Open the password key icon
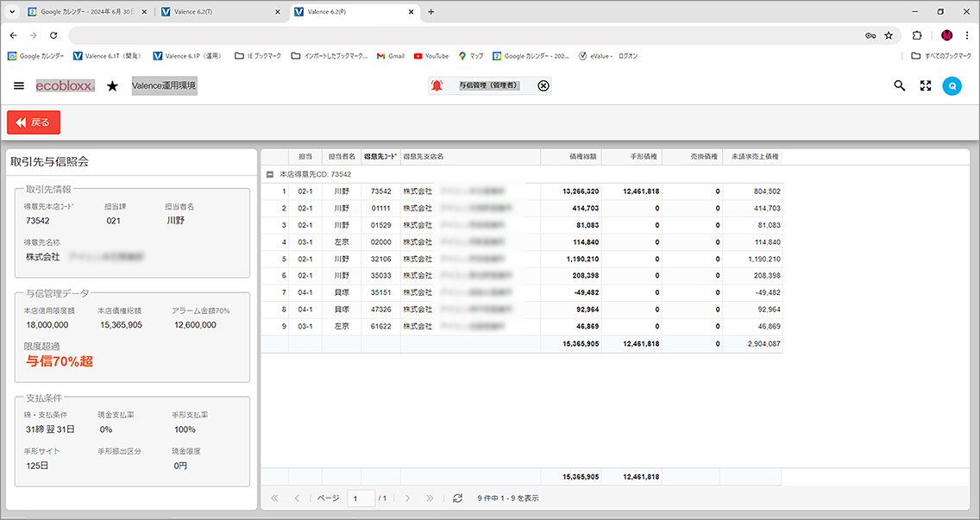This screenshot has width=980, height=520. pos(870,35)
